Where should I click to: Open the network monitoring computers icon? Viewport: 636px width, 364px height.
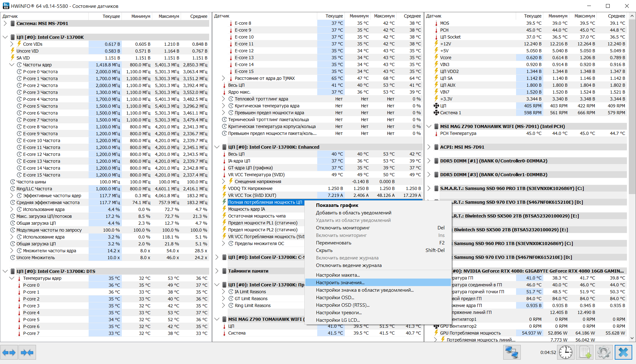click(512, 352)
